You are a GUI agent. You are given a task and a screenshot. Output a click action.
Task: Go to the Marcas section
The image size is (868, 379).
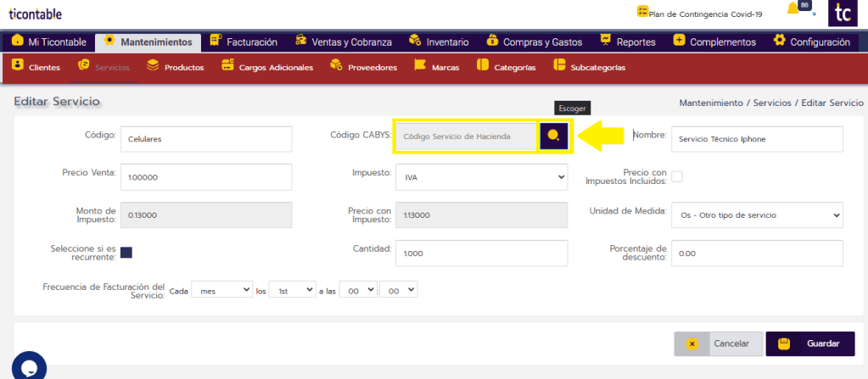click(x=437, y=67)
